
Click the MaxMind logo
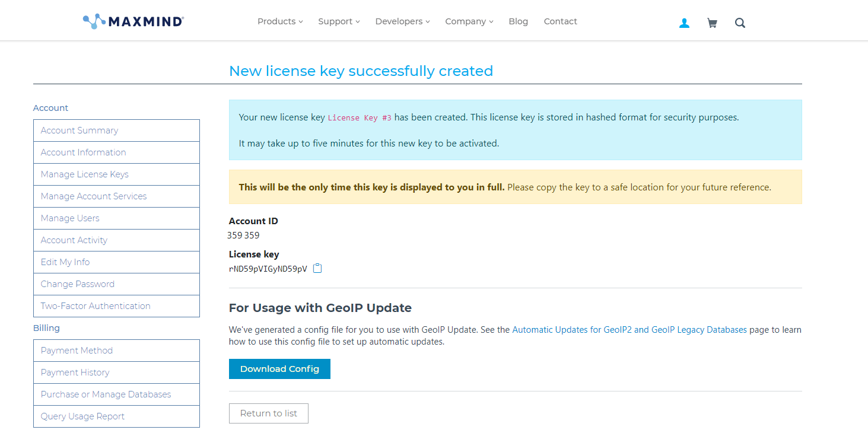(133, 22)
